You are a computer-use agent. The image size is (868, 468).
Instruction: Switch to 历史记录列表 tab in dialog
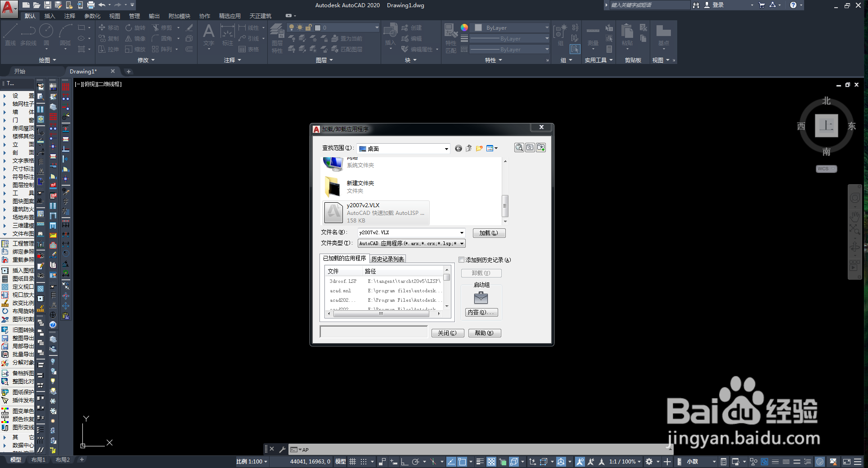[387, 259]
